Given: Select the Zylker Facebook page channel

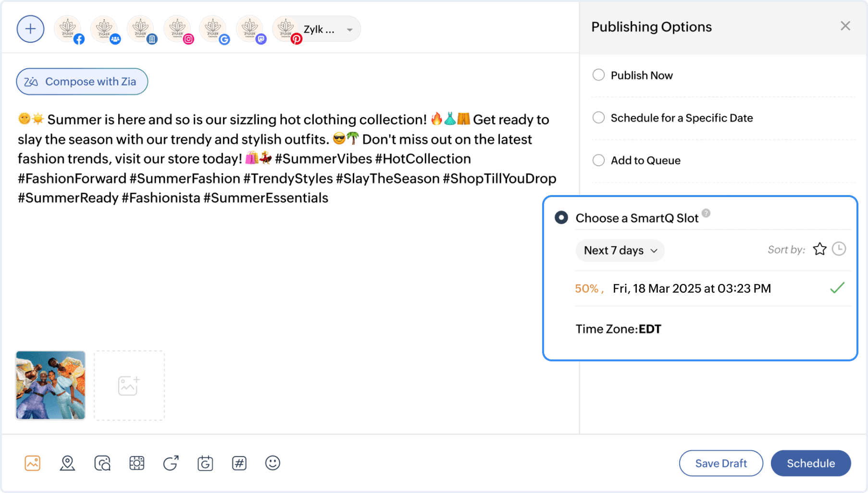Looking at the screenshot, I should click(68, 29).
